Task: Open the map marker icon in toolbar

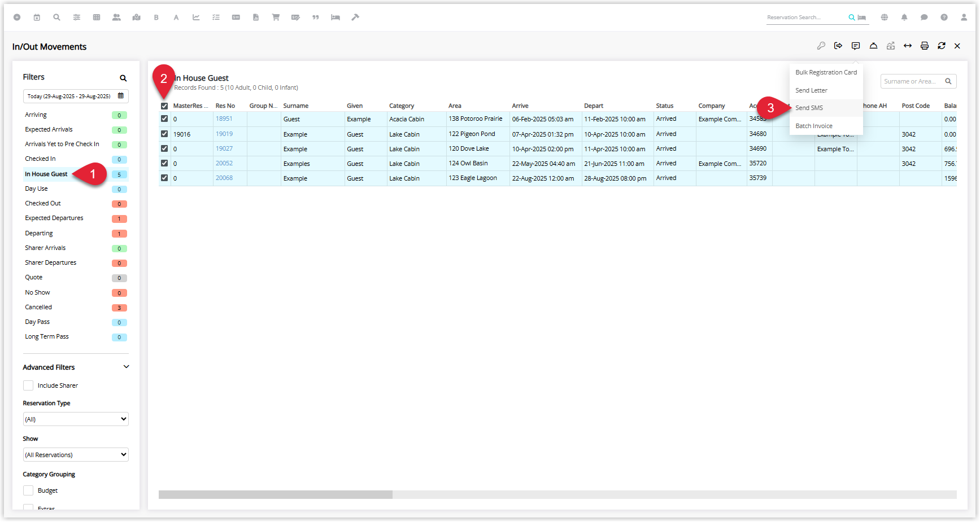Action: coord(136,17)
